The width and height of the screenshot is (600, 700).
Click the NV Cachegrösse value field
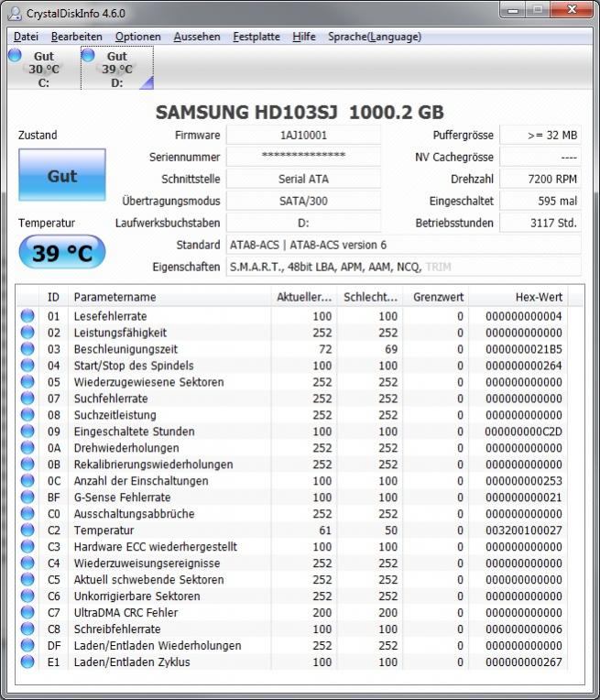(x=540, y=157)
